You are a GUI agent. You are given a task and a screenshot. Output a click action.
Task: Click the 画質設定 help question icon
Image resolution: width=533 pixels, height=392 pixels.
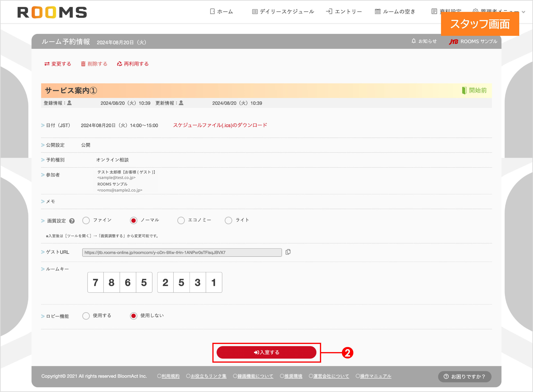[x=72, y=221]
